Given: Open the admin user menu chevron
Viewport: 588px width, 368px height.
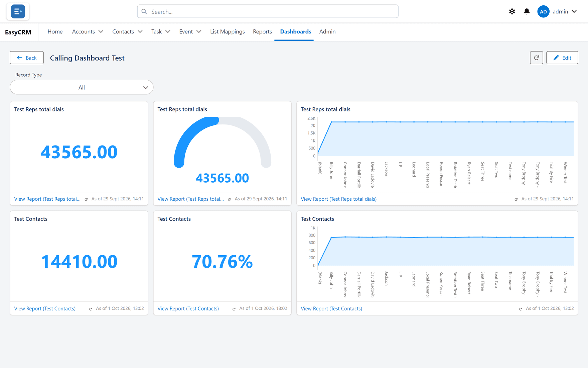Looking at the screenshot, I should pos(574,11).
